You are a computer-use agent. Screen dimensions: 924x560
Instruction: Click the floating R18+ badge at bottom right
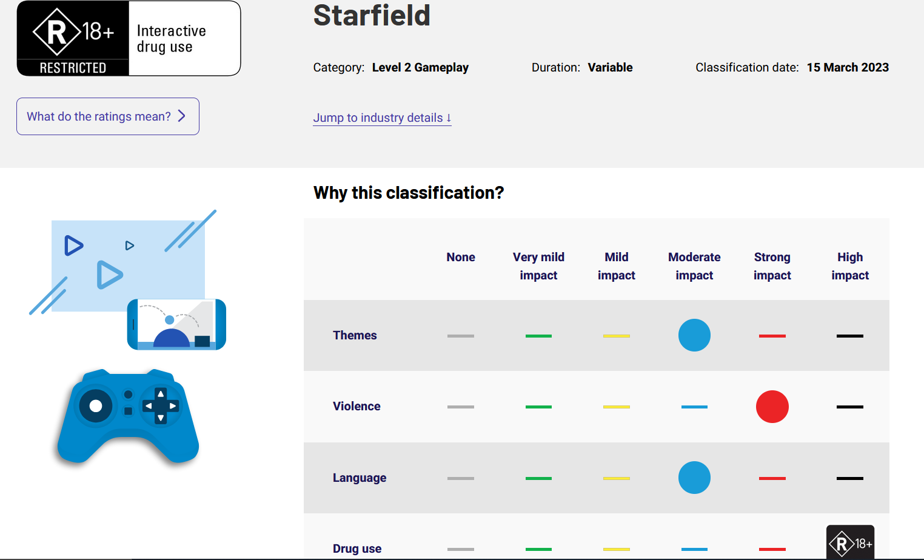tap(850, 542)
